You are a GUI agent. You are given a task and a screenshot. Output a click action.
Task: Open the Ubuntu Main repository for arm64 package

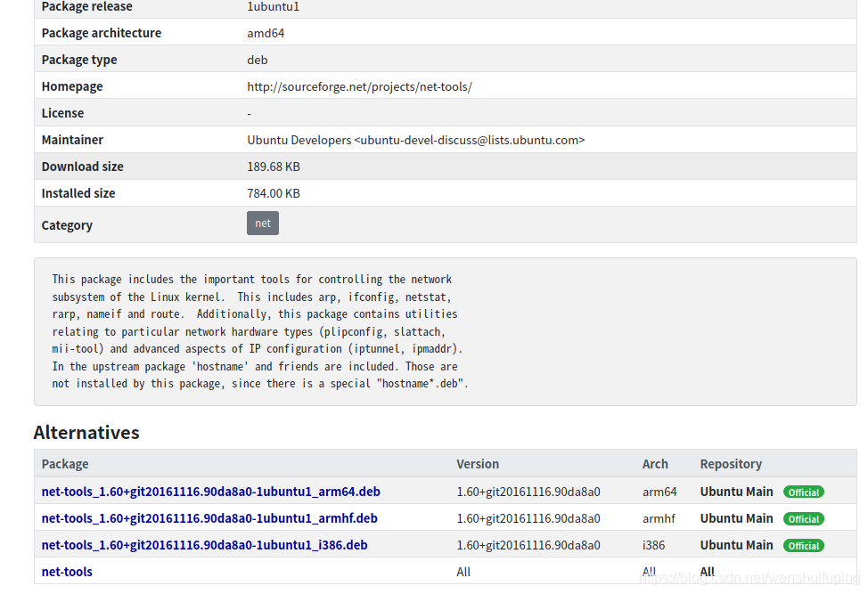click(736, 491)
